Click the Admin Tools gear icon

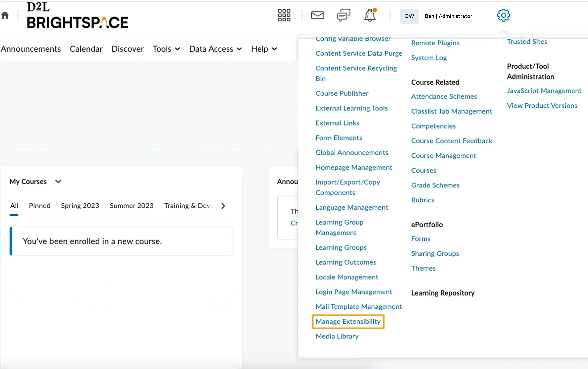click(x=503, y=15)
